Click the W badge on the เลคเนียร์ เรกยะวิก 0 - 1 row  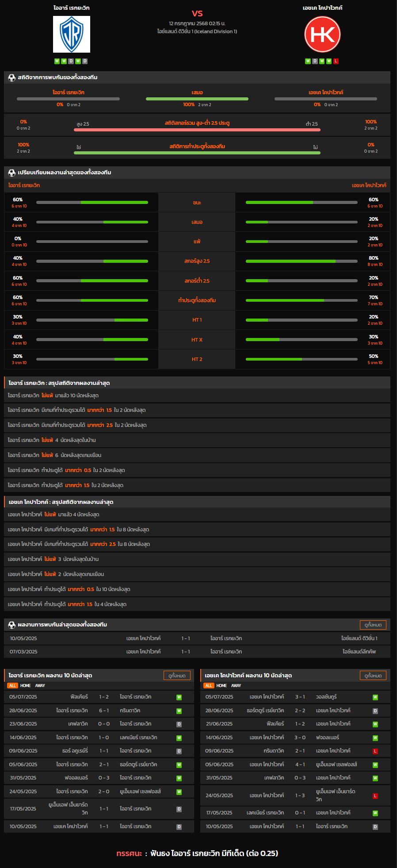(x=375, y=813)
